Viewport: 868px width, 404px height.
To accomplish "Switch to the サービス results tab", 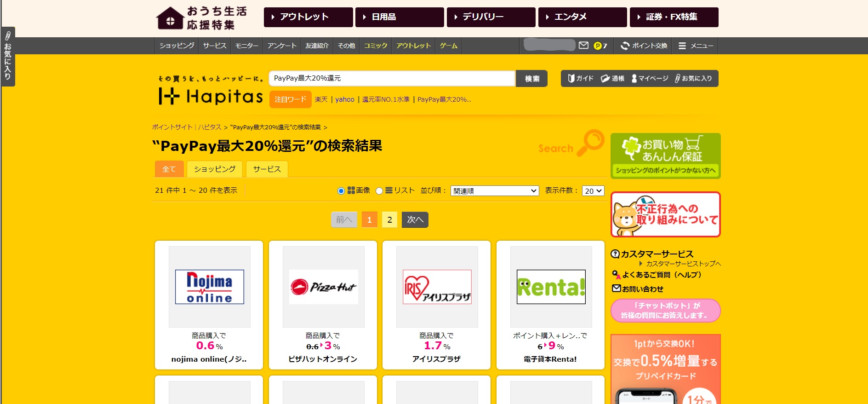I will [x=267, y=169].
